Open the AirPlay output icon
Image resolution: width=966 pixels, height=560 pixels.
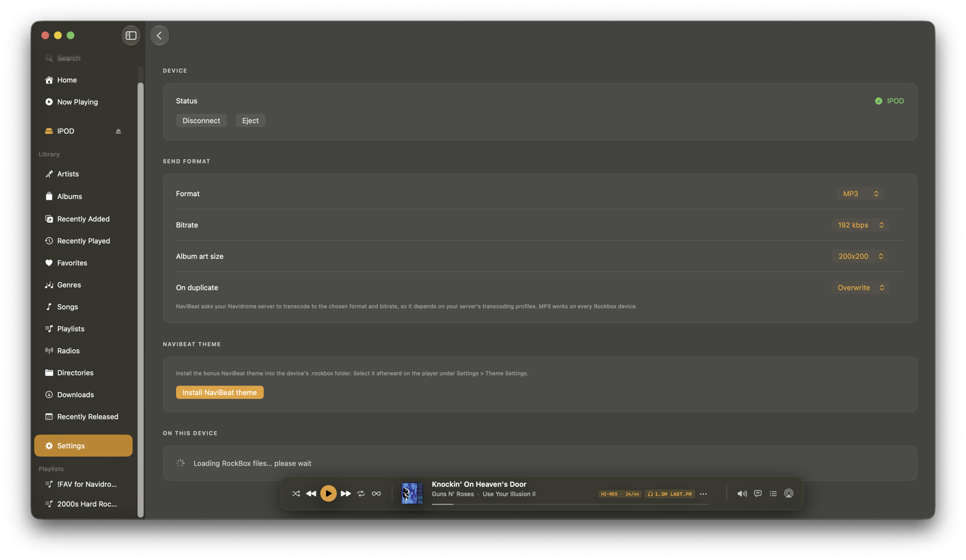click(788, 494)
